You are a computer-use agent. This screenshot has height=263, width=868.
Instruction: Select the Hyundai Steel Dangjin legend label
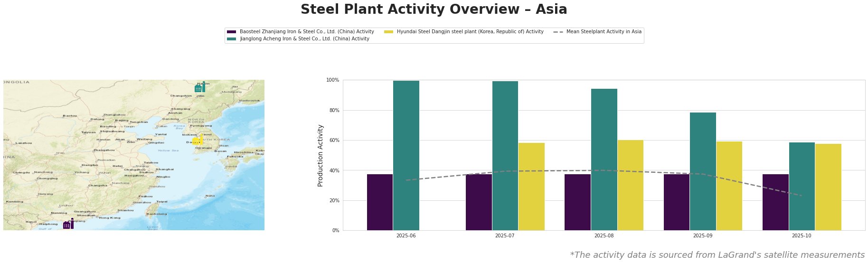pyautogui.click(x=470, y=32)
